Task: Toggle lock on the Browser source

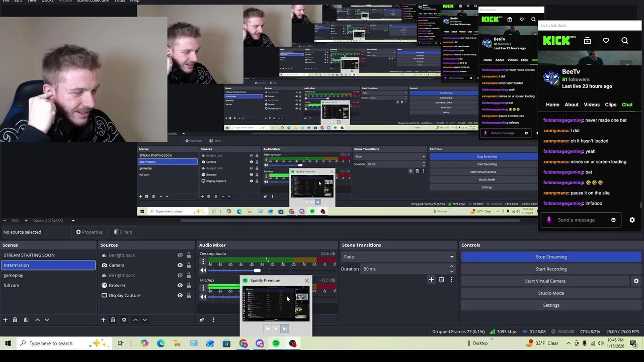Action: coord(189,285)
